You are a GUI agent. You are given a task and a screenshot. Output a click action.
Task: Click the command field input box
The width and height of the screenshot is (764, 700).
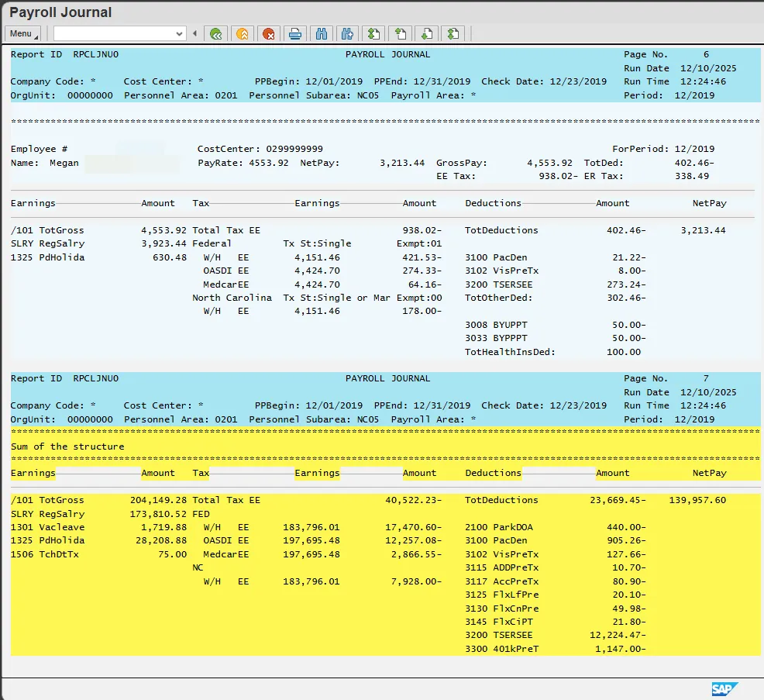click(x=114, y=33)
